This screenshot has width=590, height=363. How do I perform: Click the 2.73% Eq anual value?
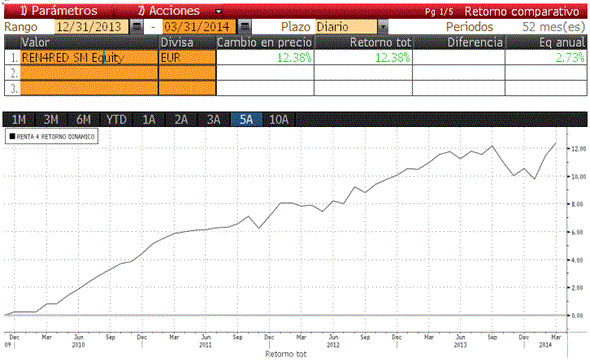point(570,58)
